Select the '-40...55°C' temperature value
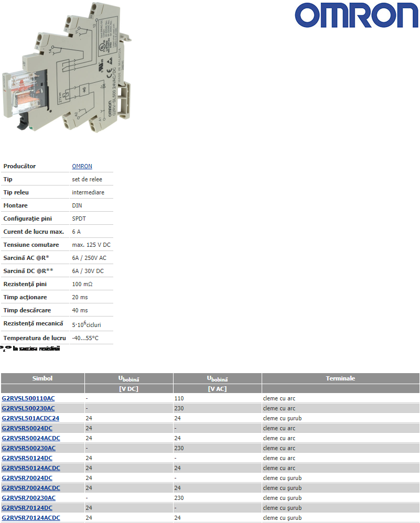This screenshot has height=523, width=420. pyautogui.click(x=85, y=338)
